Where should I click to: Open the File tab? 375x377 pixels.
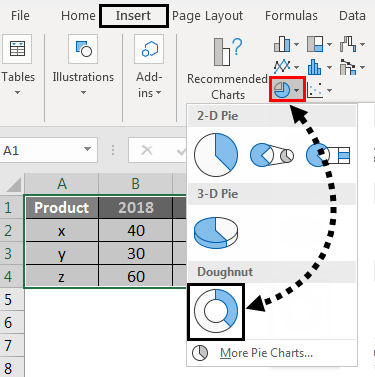point(20,16)
